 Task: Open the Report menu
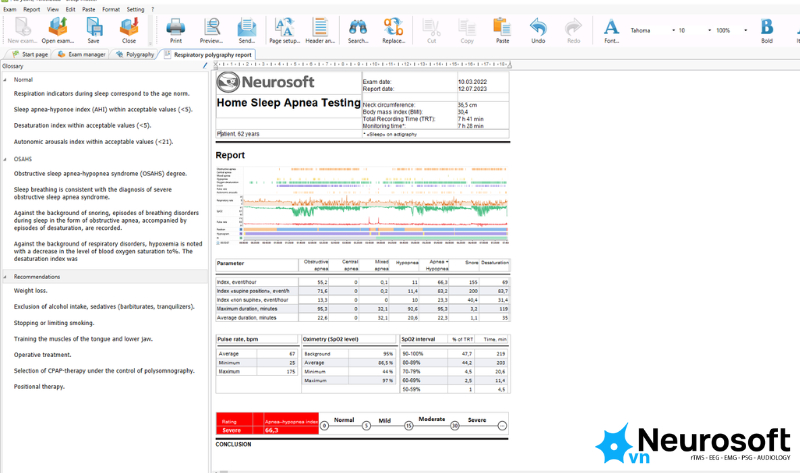31,9
